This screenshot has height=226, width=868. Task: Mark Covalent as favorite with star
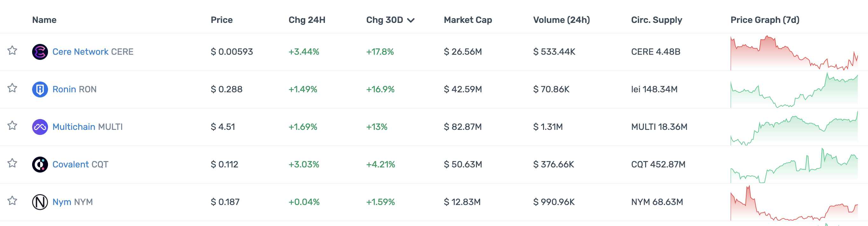click(12, 163)
